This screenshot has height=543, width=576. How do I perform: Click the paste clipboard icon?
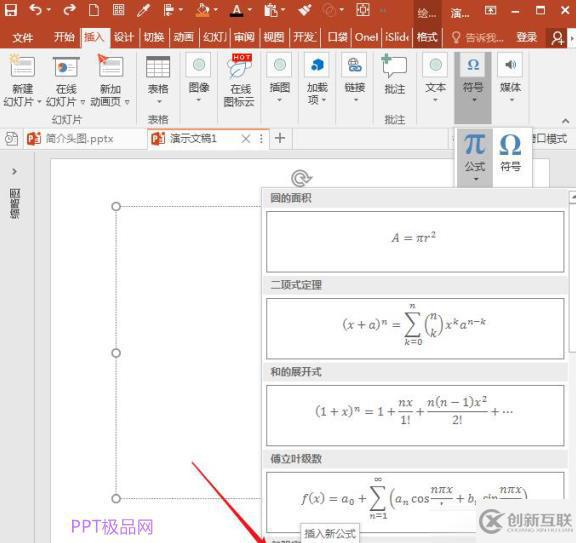click(x=271, y=10)
